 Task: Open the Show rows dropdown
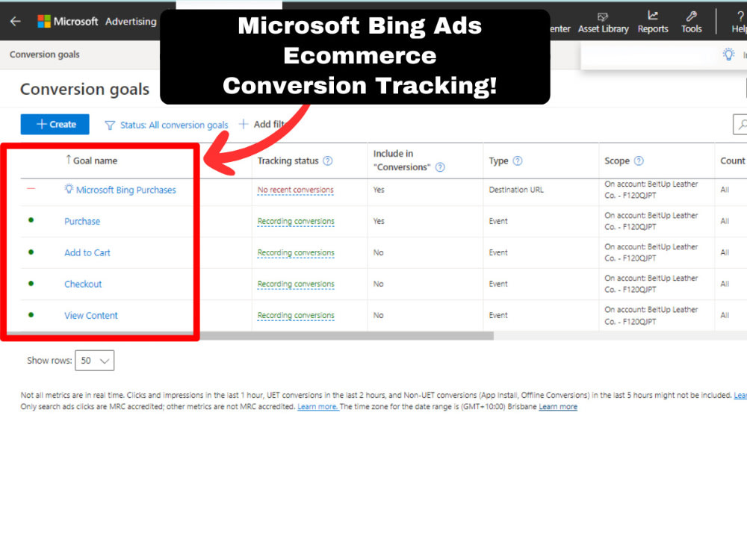[x=94, y=360]
